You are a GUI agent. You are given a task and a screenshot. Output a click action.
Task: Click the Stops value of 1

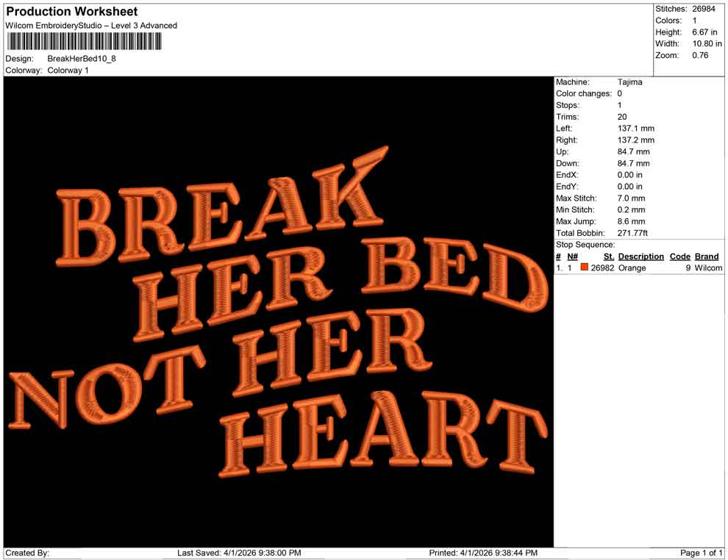click(x=620, y=104)
